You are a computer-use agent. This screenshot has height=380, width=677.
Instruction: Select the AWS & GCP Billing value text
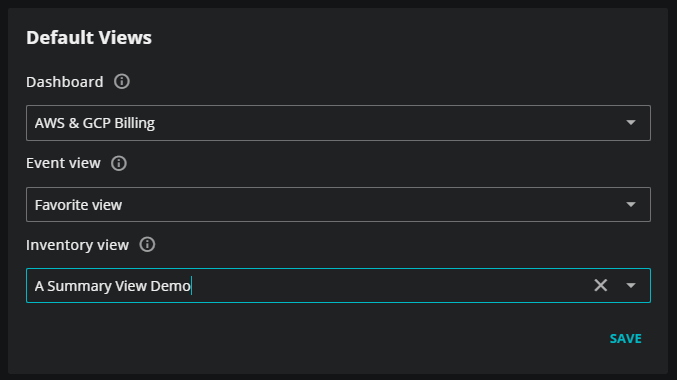(x=95, y=123)
